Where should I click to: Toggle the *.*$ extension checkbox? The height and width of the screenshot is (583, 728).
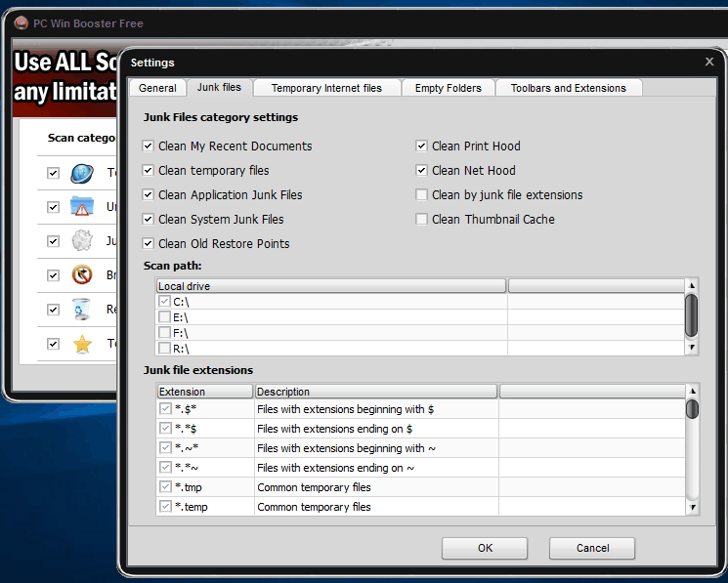tap(165, 428)
